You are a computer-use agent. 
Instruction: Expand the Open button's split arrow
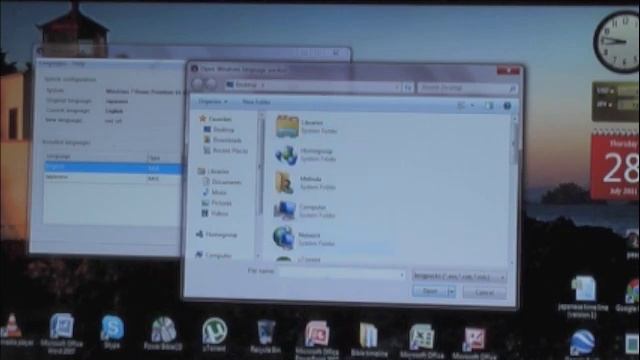(x=451, y=292)
